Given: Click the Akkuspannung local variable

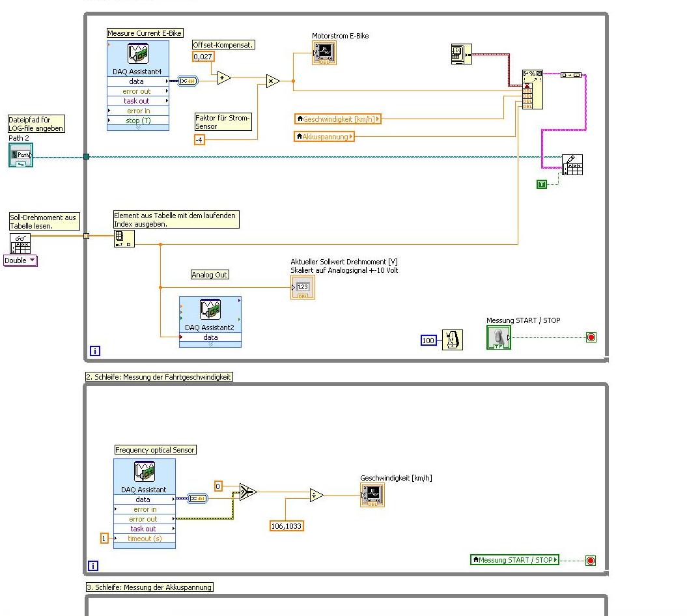Looking at the screenshot, I should [x=324, y=137].
